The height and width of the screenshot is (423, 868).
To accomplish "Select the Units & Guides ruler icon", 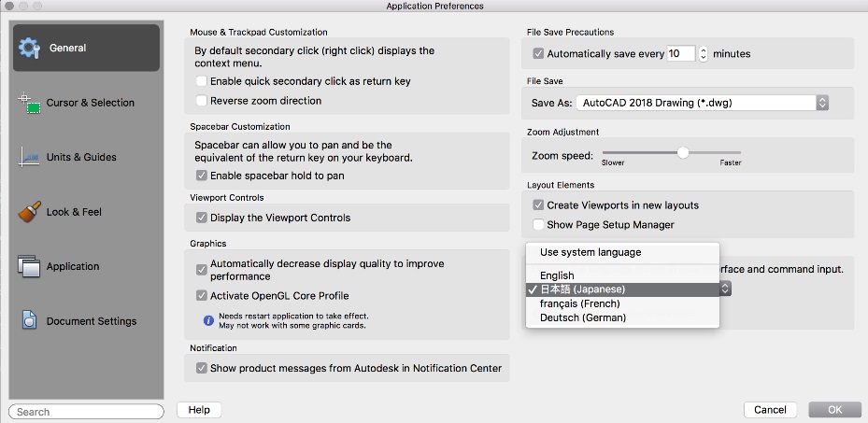I will (x=30, y=157).
